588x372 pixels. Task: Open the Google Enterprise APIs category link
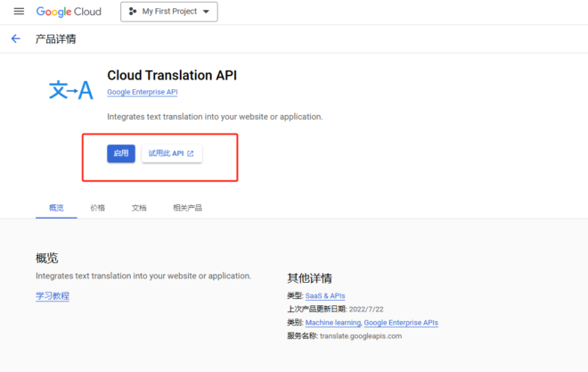click(x=401, y=322)
